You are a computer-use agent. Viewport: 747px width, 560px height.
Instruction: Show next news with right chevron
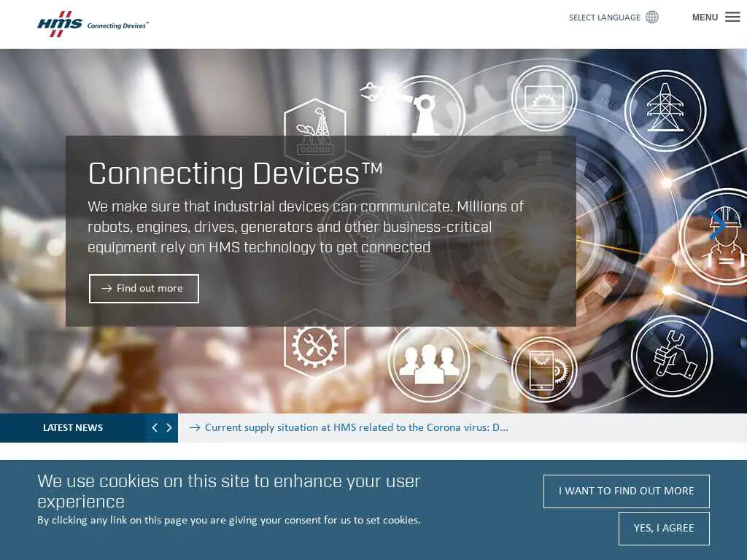[x=169, y=427]
